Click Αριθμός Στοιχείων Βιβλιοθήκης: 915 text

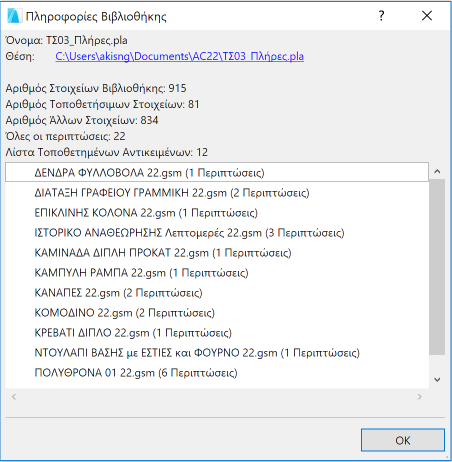(x=96, y=88)
